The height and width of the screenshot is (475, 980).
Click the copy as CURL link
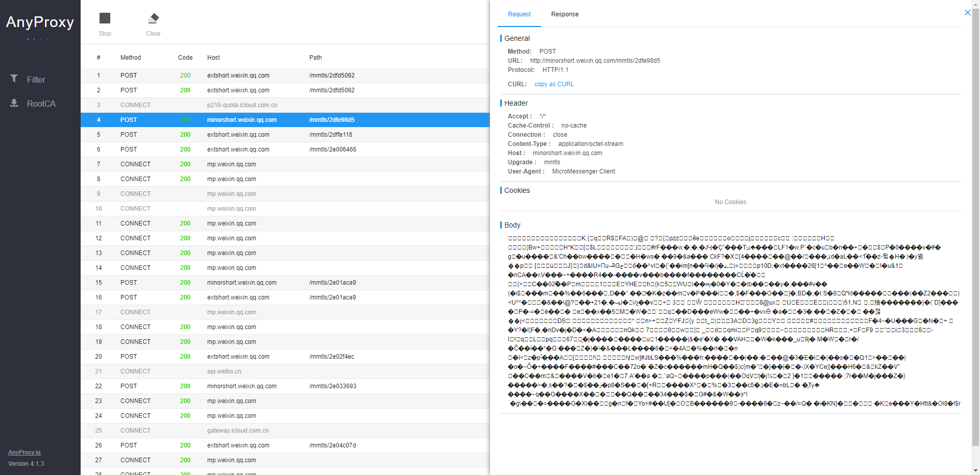tap(554, 84)
